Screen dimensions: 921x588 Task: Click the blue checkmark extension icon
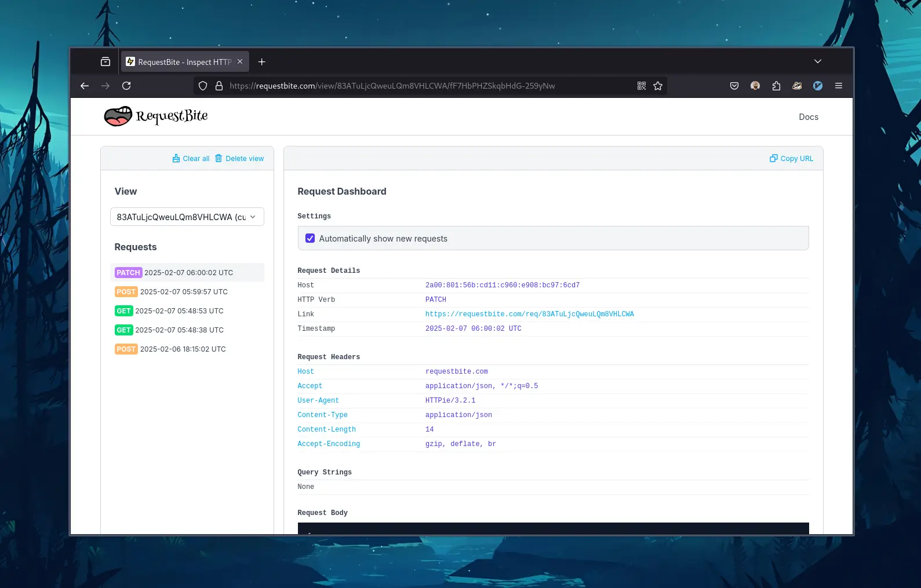tap(818, 86)
